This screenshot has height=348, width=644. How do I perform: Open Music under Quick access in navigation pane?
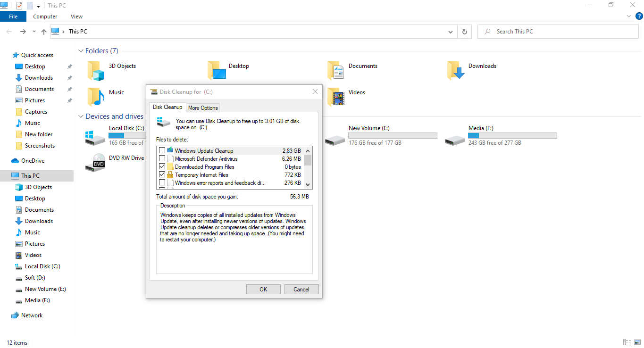point(27,123)
